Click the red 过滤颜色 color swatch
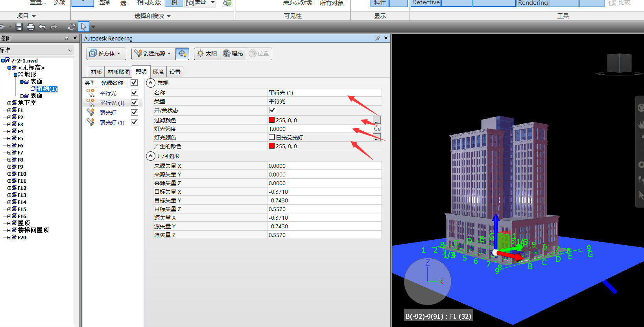The image size is (644, 327). [271, 120]
